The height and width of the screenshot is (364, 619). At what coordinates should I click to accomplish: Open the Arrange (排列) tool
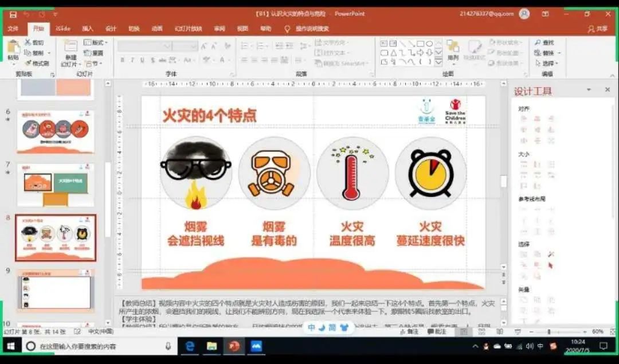click(x=453, y=50)
